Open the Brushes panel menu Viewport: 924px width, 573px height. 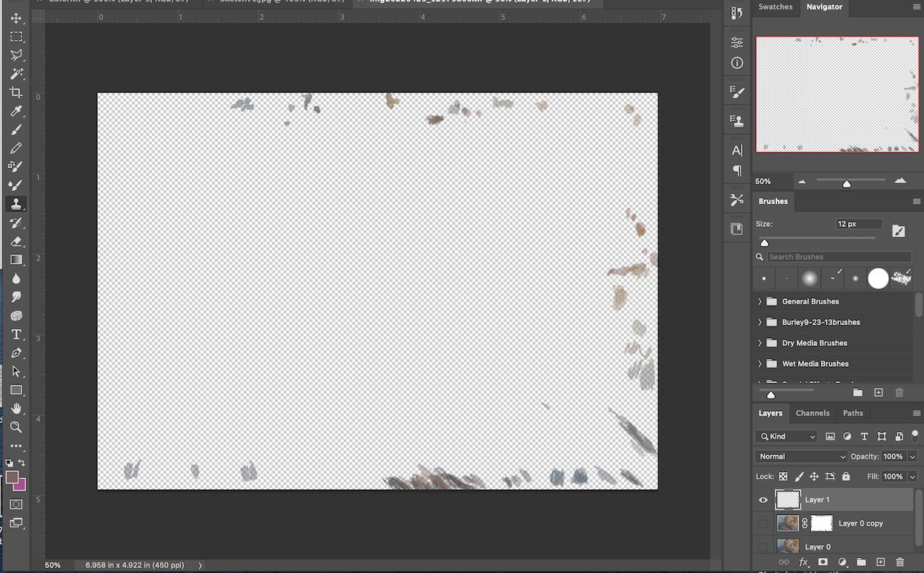[x=916, y=201]
